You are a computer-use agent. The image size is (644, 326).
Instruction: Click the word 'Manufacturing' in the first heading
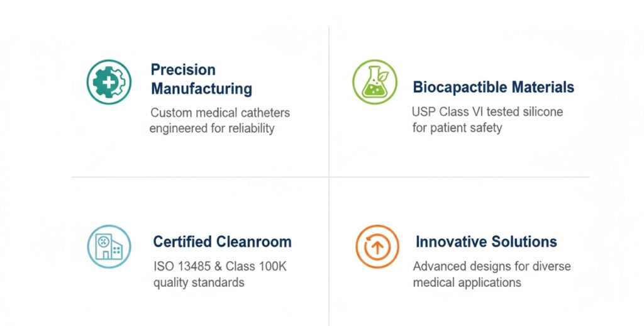pos(201,89)
